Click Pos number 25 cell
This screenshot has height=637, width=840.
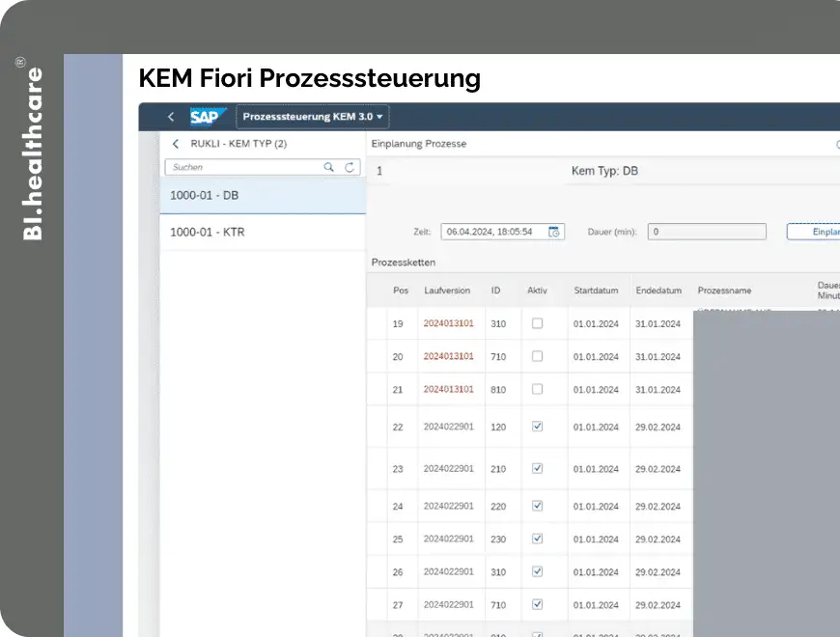click(398, 540)
